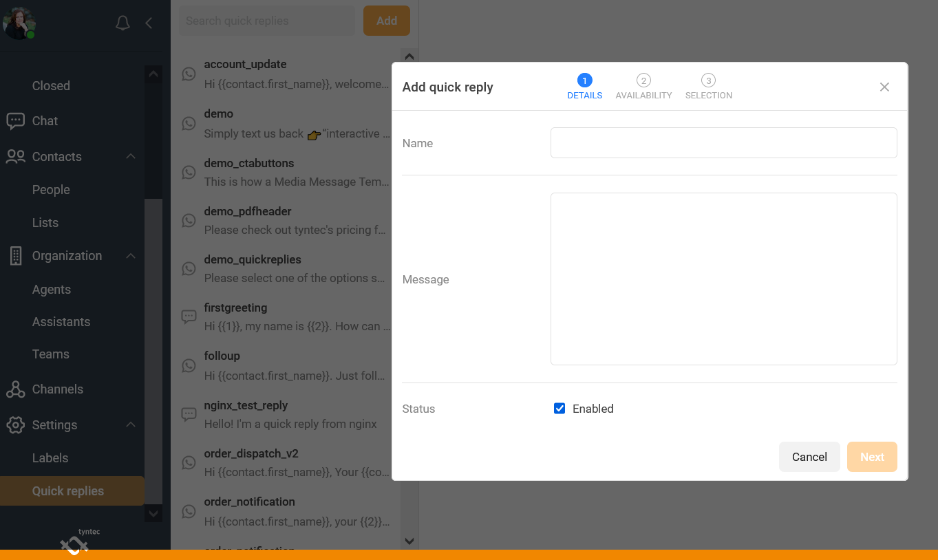This screenshot has height=560, width=938.
Task: Focus the Message text area
Action: click(724, 279)
